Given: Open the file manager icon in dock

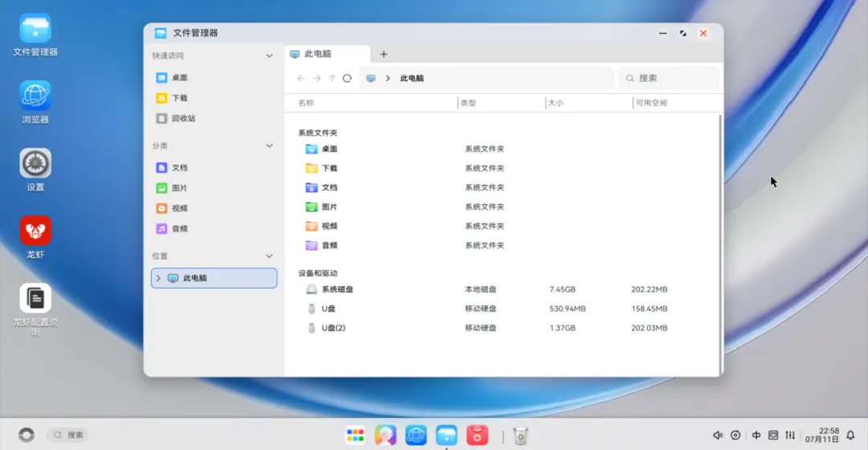Looking at the screenshot, I should (x=446, y=436).
